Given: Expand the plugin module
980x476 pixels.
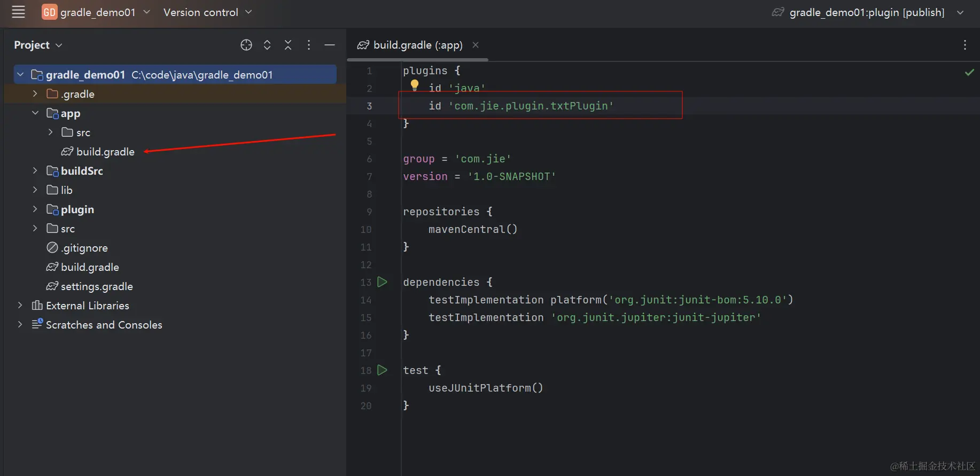Looking at the screenshot, I should (x=35, y=209).
